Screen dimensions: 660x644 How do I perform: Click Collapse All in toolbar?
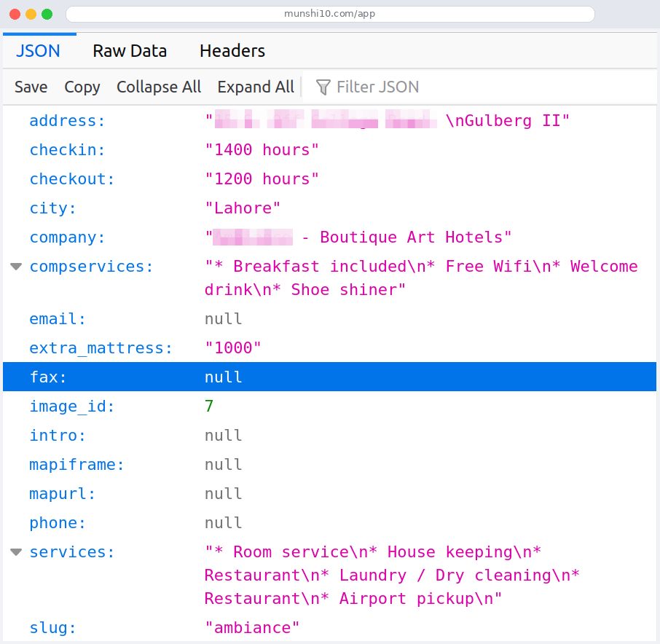[x=159, y=87]
